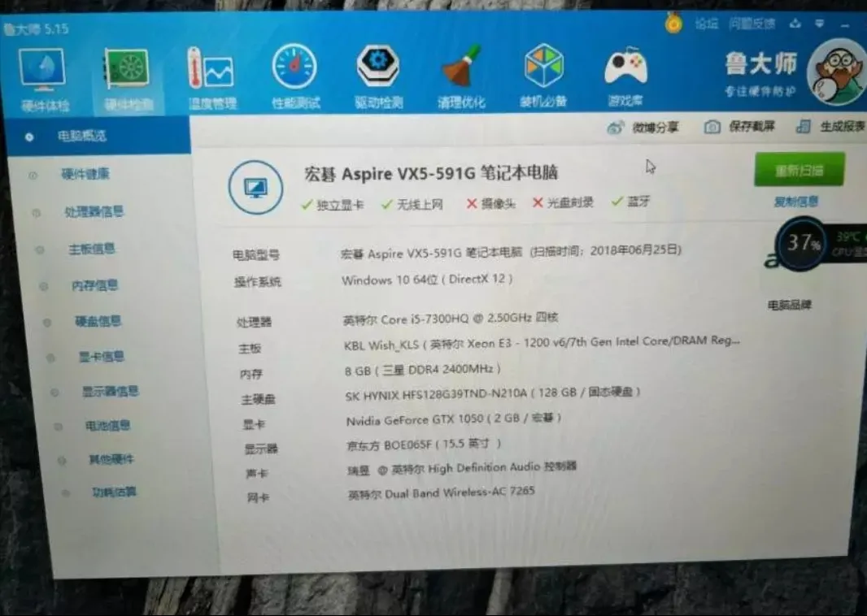This screenshot has width=867, height=616.
Task: Click the 微博分享 Weibo share icon
Action: pyautogui.click(x=614, y=128)
